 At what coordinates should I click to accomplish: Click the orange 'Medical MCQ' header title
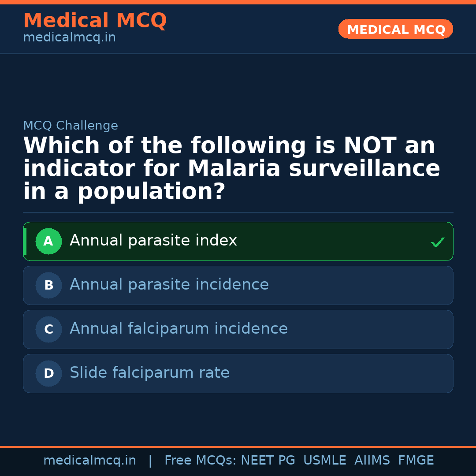point(95,21)
